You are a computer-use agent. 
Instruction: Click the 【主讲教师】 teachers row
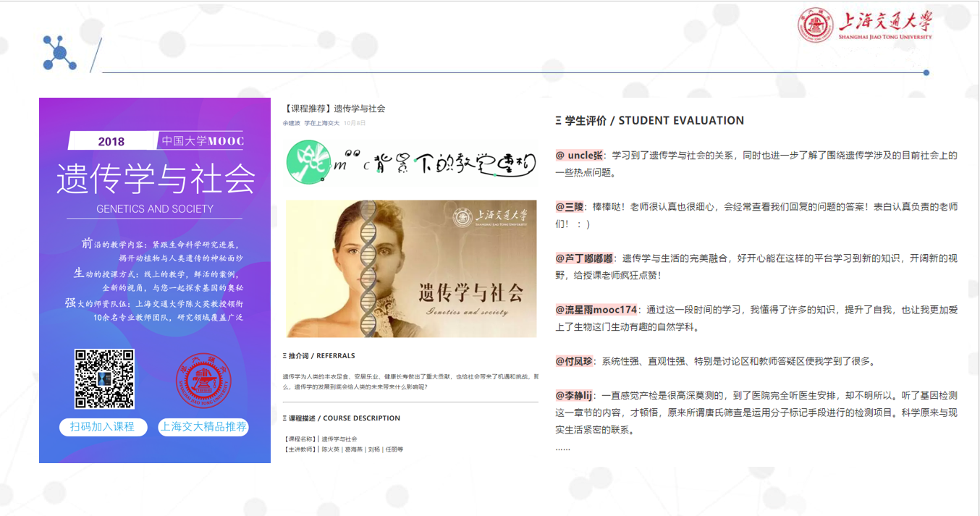[x=343, y=449]
